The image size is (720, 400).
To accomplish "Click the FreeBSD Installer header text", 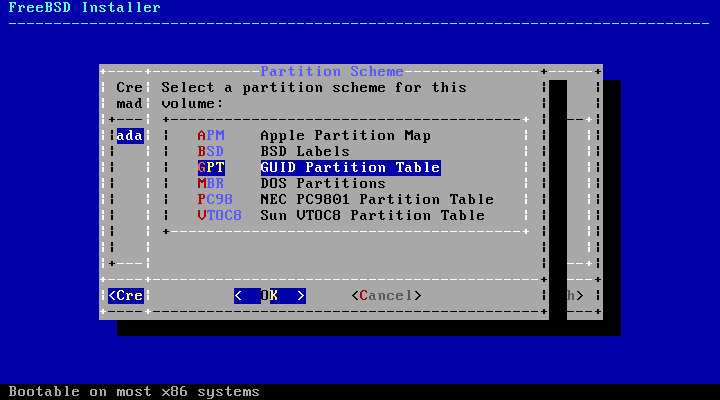I will tap(84, 8).
